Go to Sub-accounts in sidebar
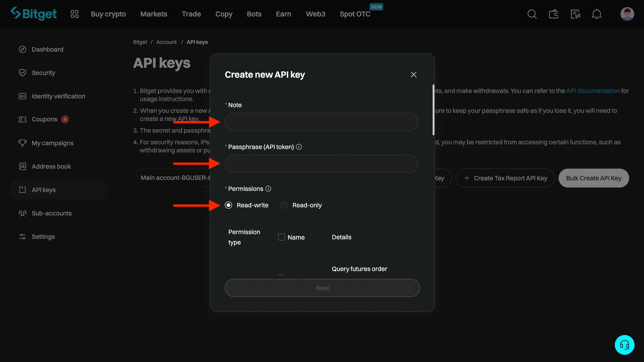 tap(52, 213)
